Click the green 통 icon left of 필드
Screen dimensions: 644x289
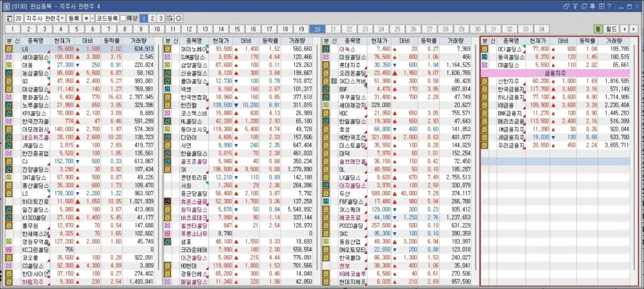(x=597, y=29)
